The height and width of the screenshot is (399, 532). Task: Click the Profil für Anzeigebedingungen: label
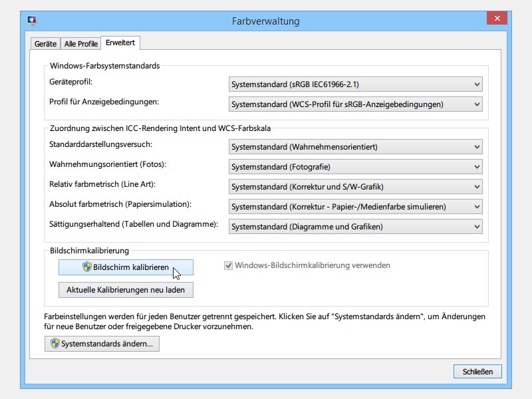pos(104,102)
